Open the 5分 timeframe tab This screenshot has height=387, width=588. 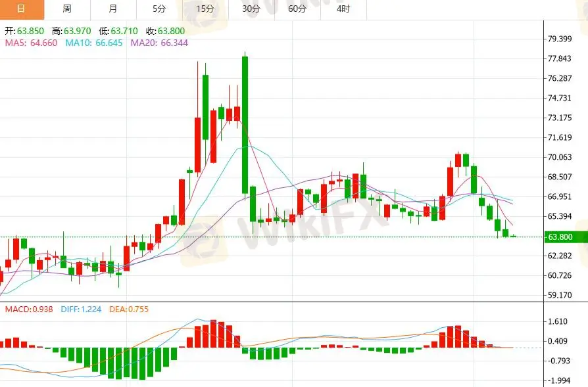[x=159, y=9]
